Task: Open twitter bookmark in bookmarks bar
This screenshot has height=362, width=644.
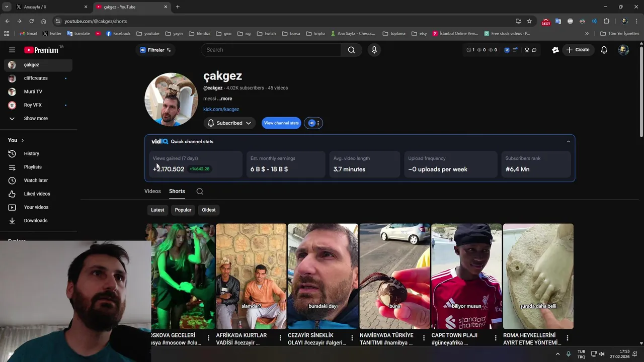Action: pyautogui.click(x=52, y=34)
